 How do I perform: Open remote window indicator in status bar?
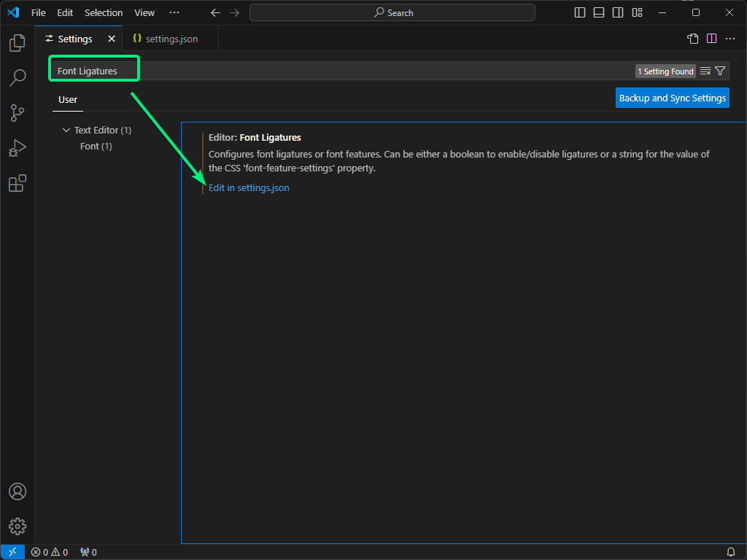coord(12,552)
